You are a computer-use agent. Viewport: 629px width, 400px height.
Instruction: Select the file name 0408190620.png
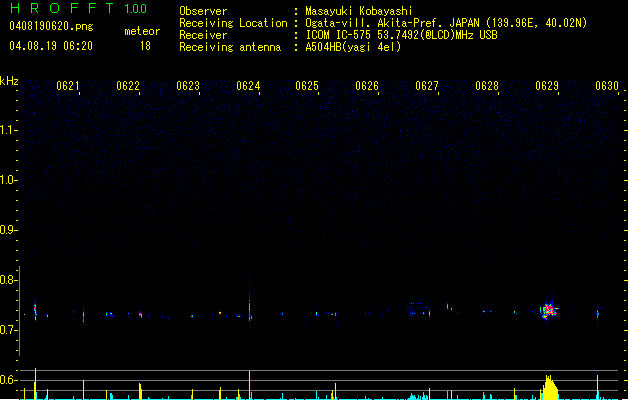51,26
